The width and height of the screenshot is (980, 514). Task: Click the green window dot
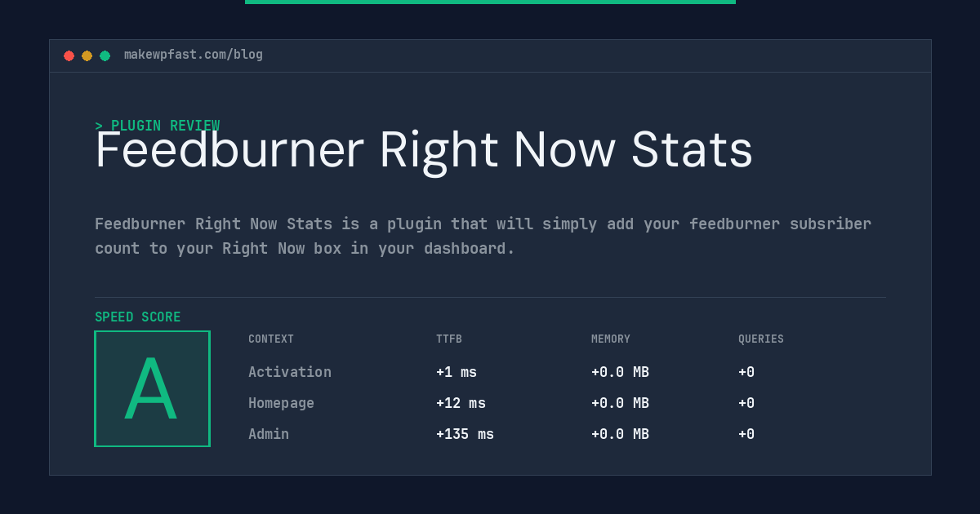(105, 55)
